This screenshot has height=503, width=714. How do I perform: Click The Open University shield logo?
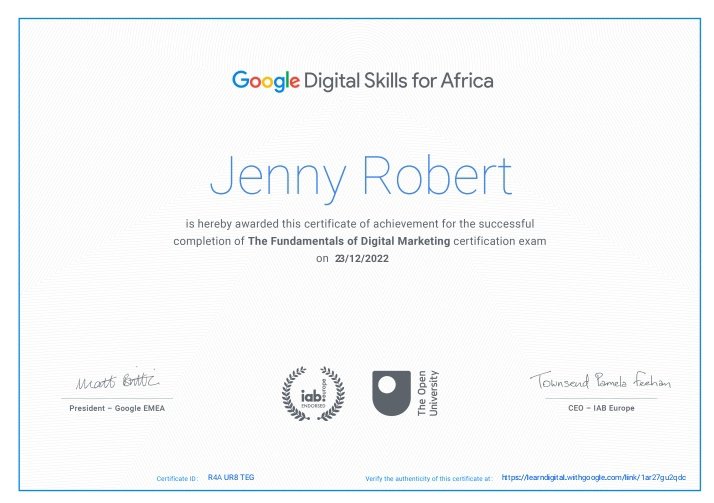[392, 393]
